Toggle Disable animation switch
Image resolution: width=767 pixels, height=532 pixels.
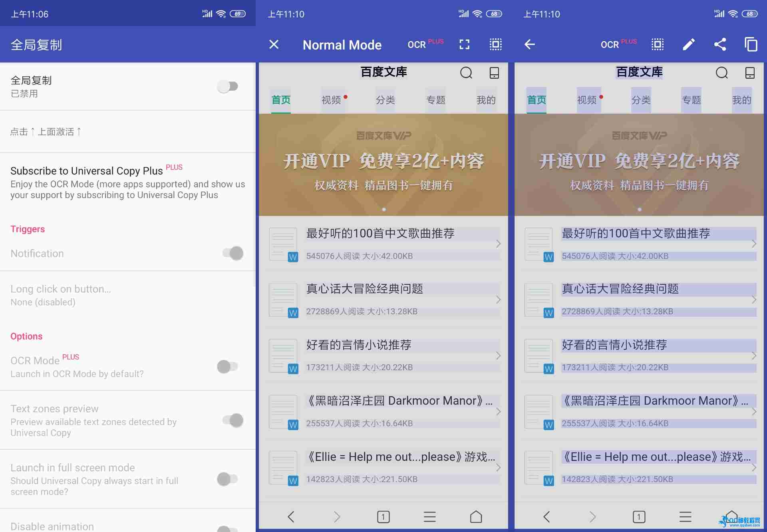pos(228,529)
